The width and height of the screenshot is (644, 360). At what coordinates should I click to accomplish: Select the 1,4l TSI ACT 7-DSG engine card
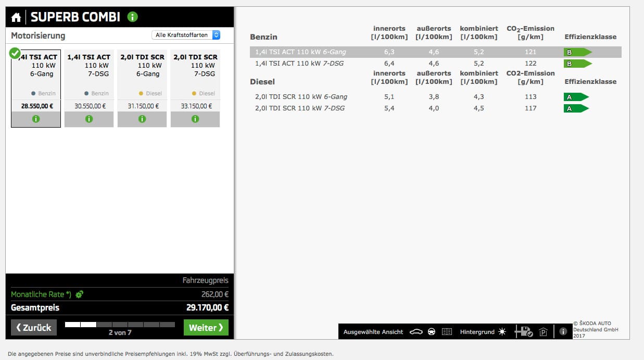pos(89,89)
